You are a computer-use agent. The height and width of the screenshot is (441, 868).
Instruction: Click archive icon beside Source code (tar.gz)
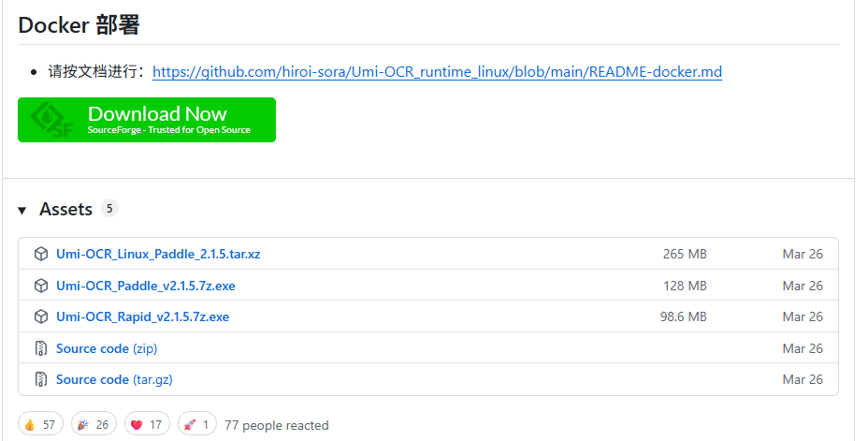tap(41, 379)
